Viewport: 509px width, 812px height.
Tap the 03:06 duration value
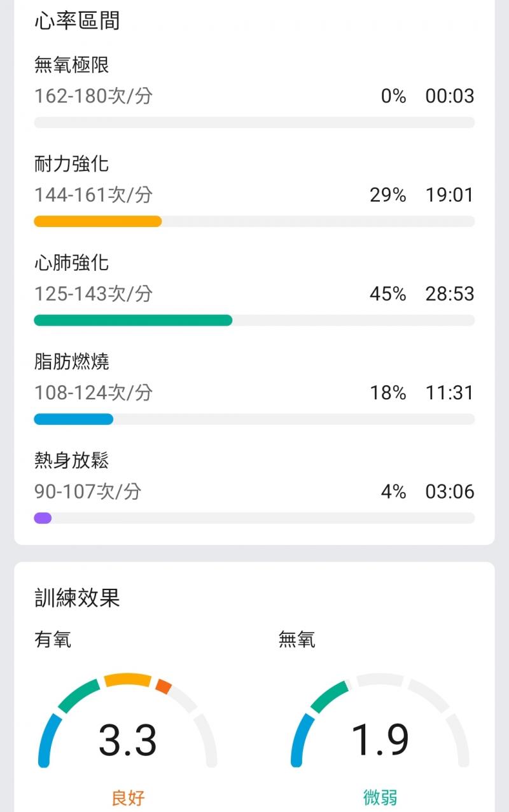[x=449, y=492]
